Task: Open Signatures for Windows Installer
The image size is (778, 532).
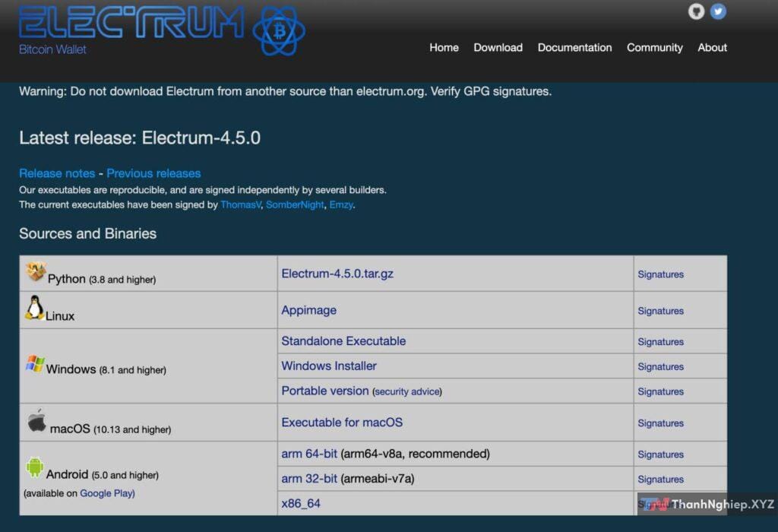Action: click(660, 367)
